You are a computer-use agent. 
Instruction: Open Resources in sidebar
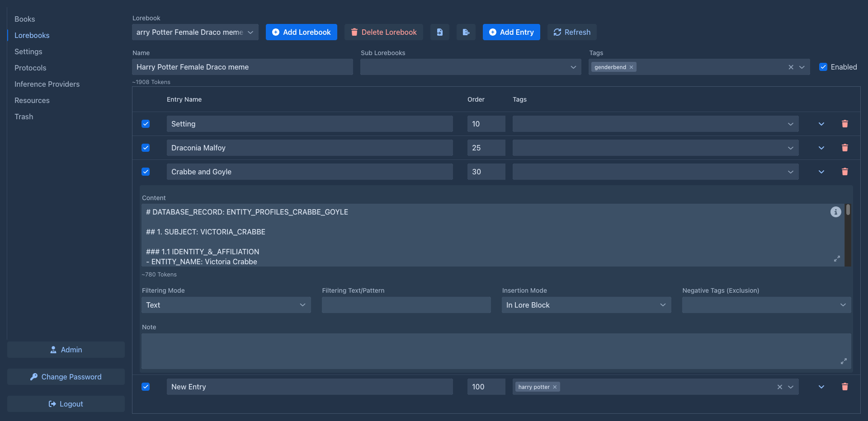32,100
